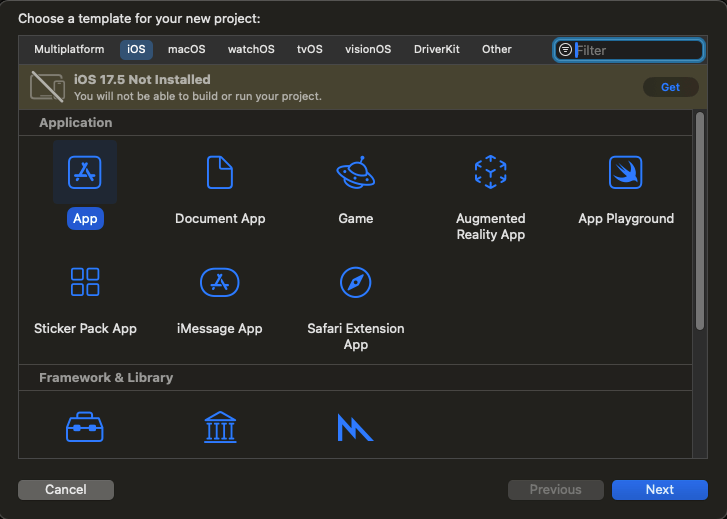The image size is (727, 519).
Task: Switch to the visionOS tab
Action: tap(368, 49)
